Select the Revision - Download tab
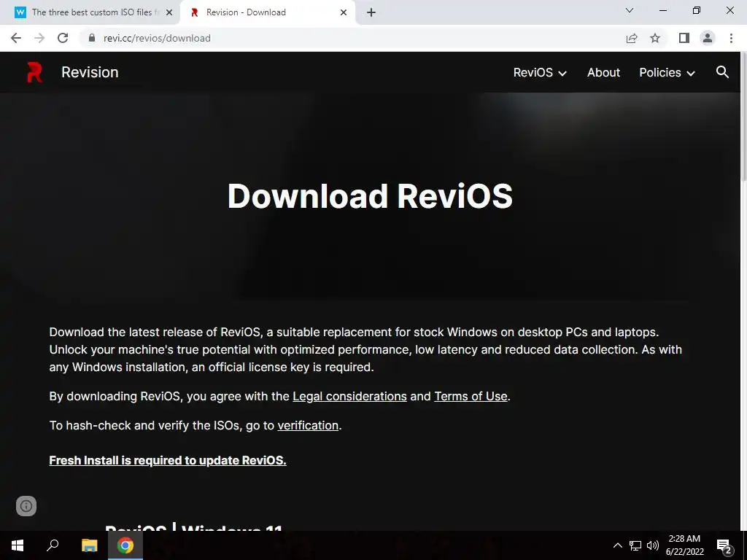The image size is (747, 560). pos(268,12)
